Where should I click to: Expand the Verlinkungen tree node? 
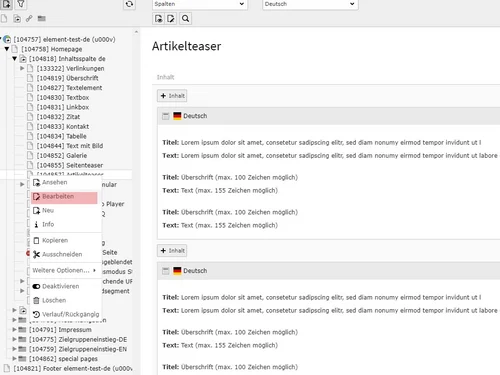22,68
